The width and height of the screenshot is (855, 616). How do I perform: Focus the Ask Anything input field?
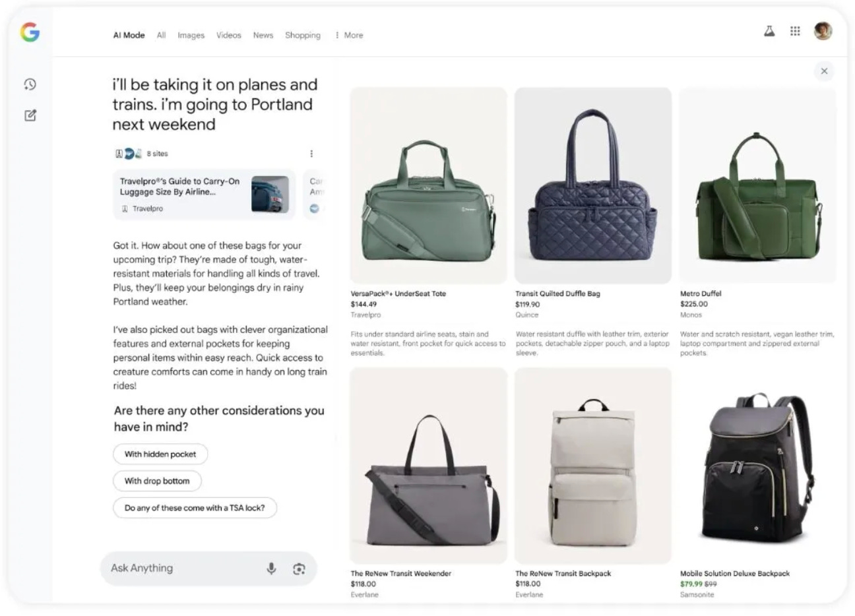coord(208,569)
